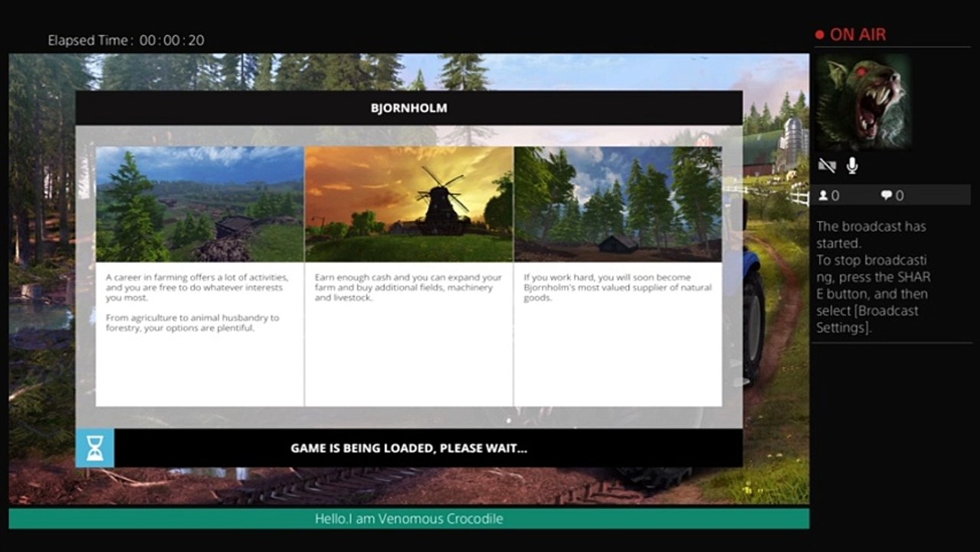The height and width of the screenshot is (552, 980).
Task: Toggle the disabled camera icon
Action: pyautogui.click(x=827, y=166)
